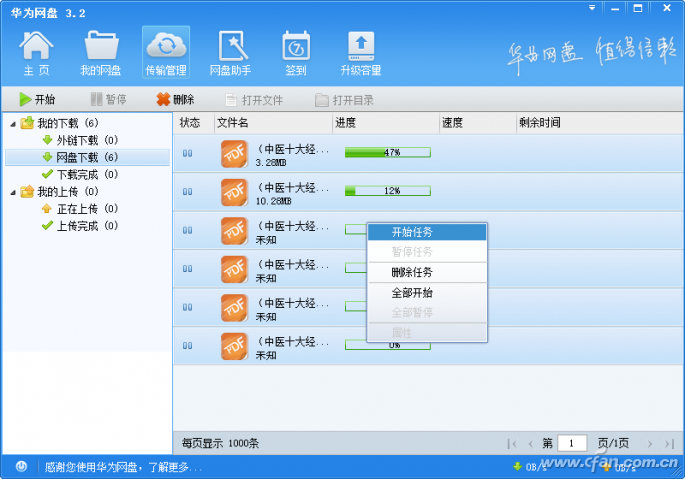Click the green 开始 play button

(37, 99)
